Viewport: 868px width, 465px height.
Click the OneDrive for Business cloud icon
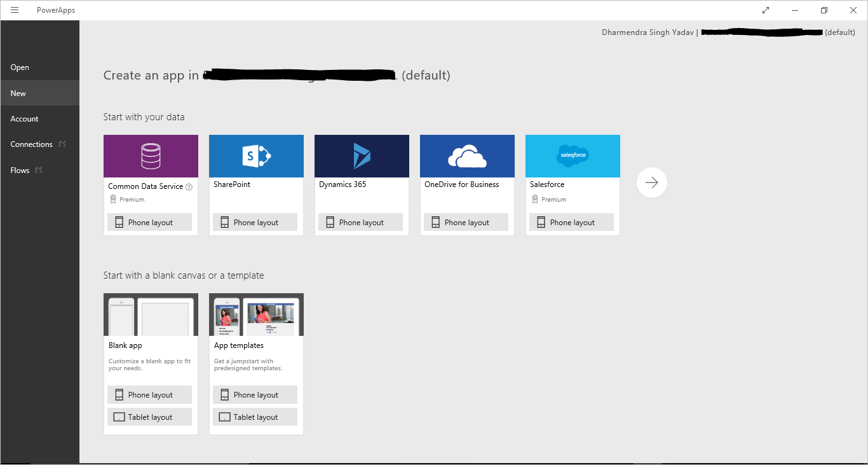(467, 156)
